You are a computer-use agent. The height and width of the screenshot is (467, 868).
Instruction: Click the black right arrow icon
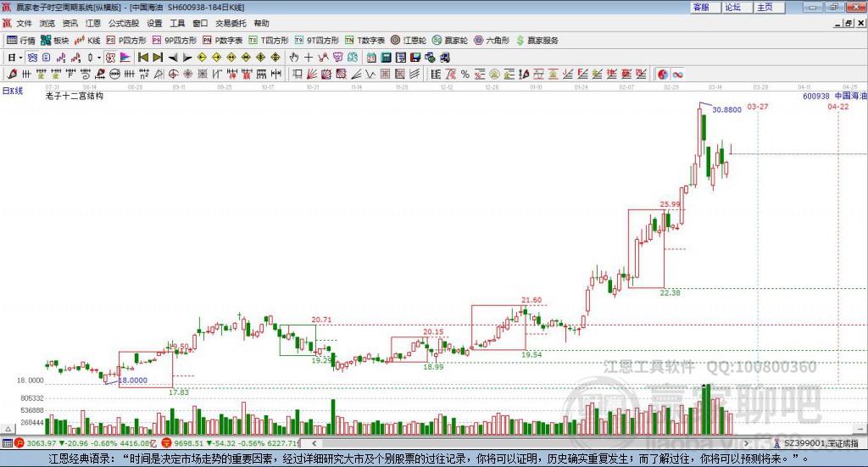pos(187,58)
